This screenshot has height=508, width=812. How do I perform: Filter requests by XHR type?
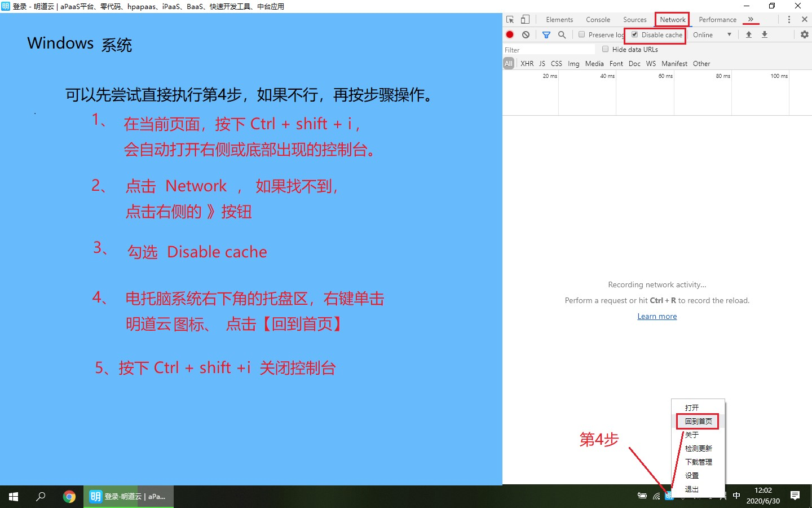(527, 64)
